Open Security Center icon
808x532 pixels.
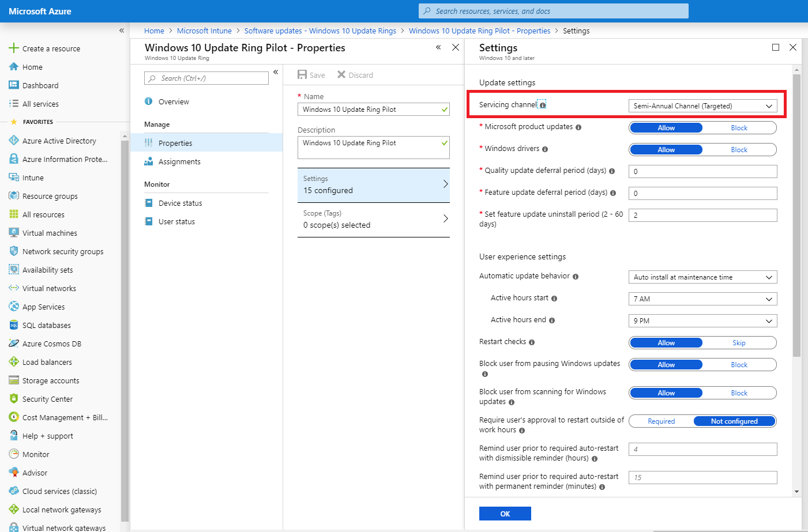point(14,399)
